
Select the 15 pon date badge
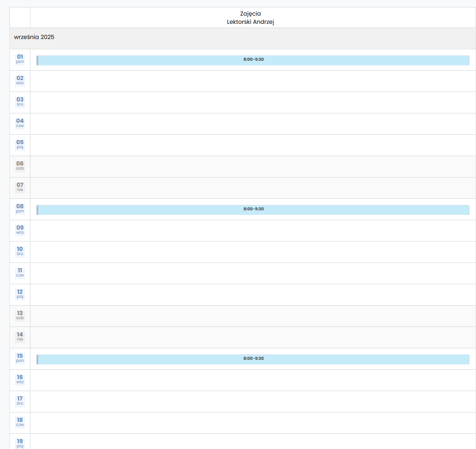(20, 358)
